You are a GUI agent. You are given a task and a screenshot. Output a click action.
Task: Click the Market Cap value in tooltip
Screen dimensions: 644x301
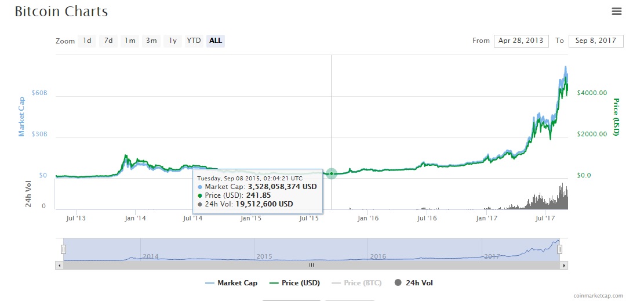click(282, 187)
